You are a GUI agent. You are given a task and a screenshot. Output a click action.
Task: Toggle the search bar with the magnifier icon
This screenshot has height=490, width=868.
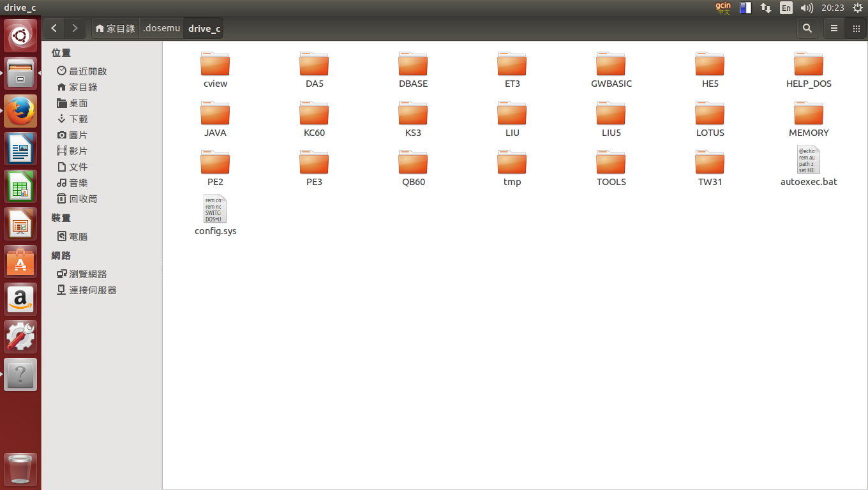tap(807, 28)
